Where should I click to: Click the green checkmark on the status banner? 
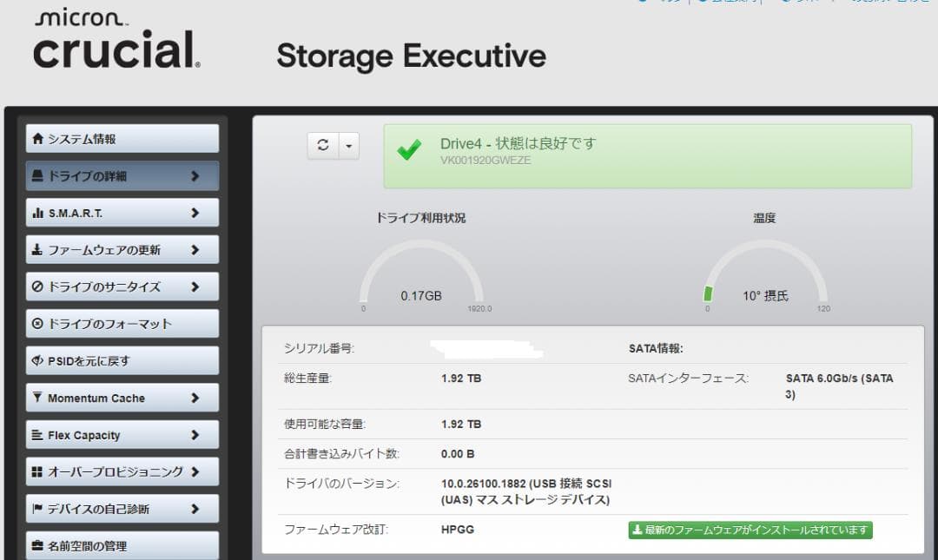coord(409,152)
